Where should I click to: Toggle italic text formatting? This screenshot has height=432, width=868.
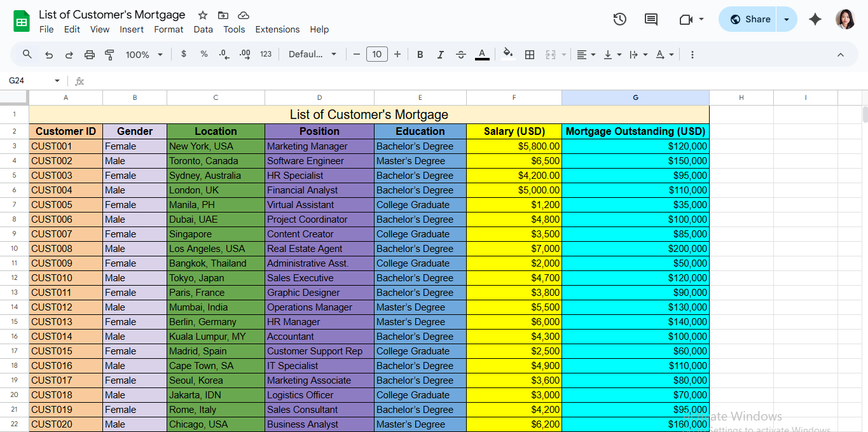440,55
